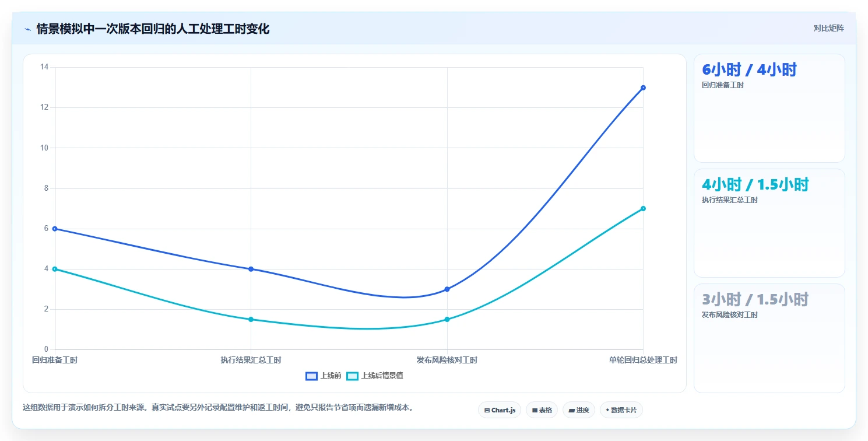Click the footer note starting 这组数据用于演示
This screenshot has height=441, width=868.
(218, 408)
